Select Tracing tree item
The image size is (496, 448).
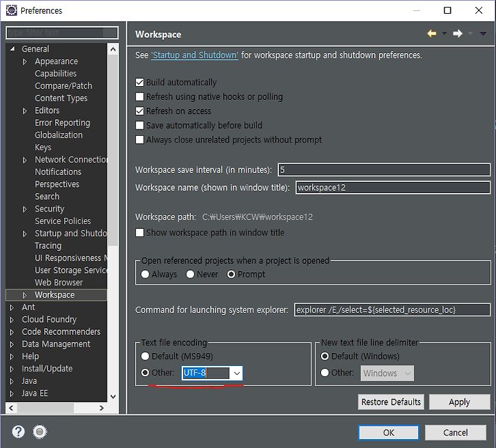pyautogui.click(x=48, y=245)
